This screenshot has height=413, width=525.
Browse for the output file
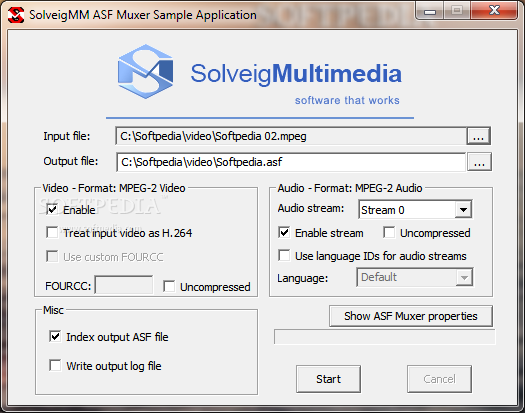(x=479, y=162)
